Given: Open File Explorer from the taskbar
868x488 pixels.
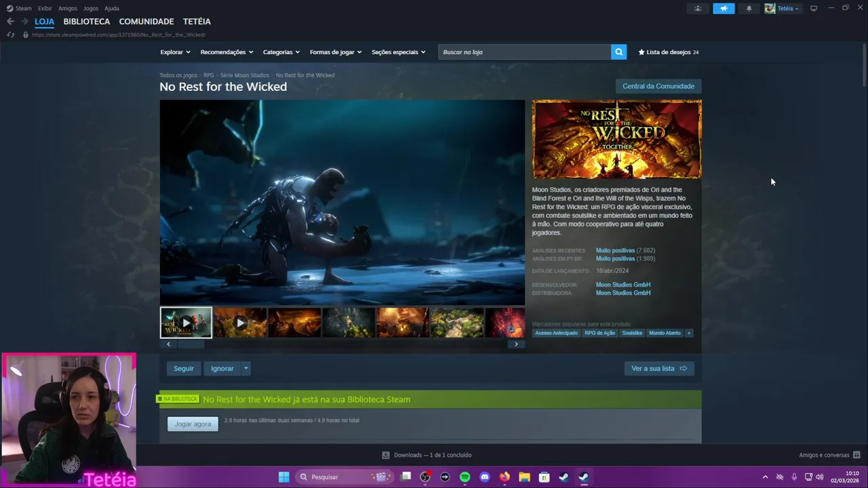Looking at the screenshot, I should [x=524, y=476].
